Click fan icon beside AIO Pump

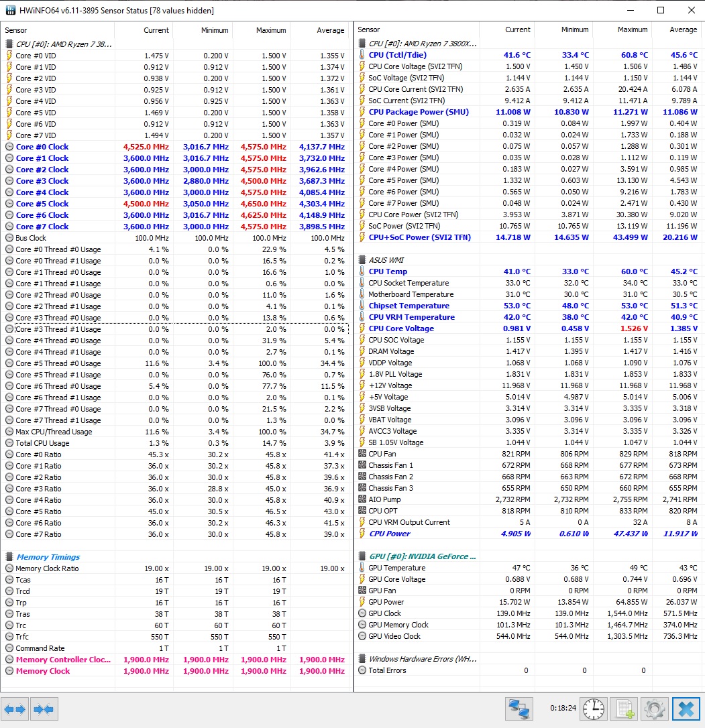362,499
